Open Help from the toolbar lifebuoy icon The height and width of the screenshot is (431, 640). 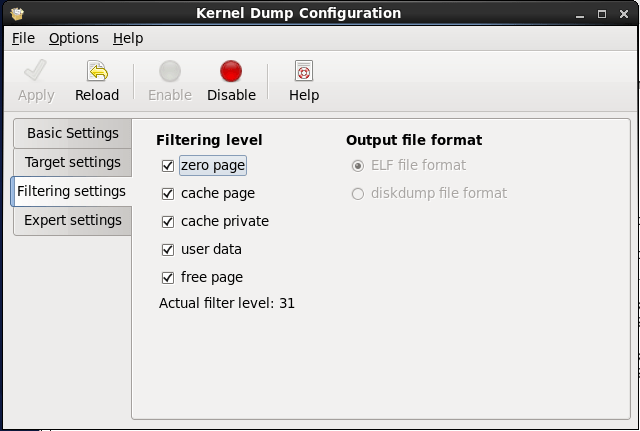click(x=304, y=72)
